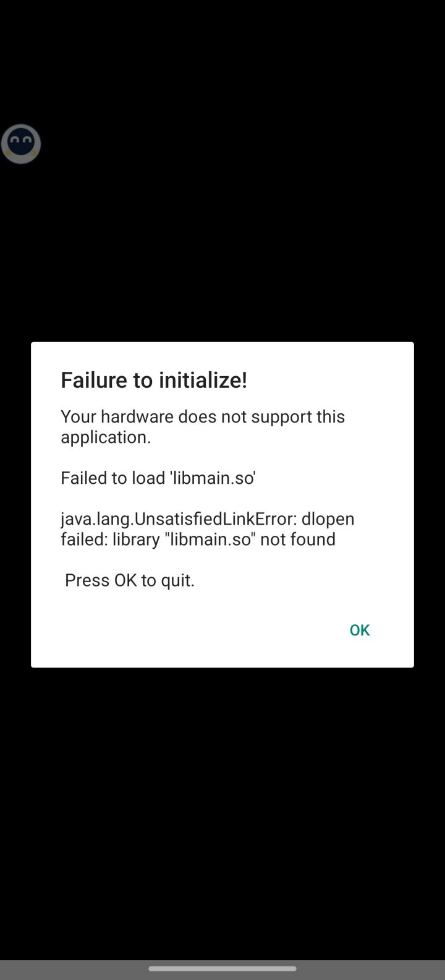This screenshot has height=980, width=445.
Task: Click the word "Failure" in the title
Action: (94, 380)
